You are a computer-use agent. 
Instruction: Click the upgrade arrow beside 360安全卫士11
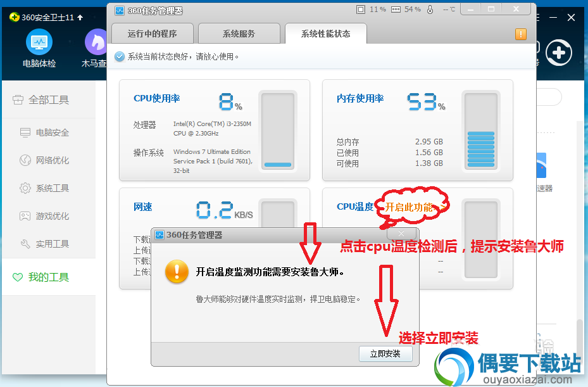click(80, 17)
